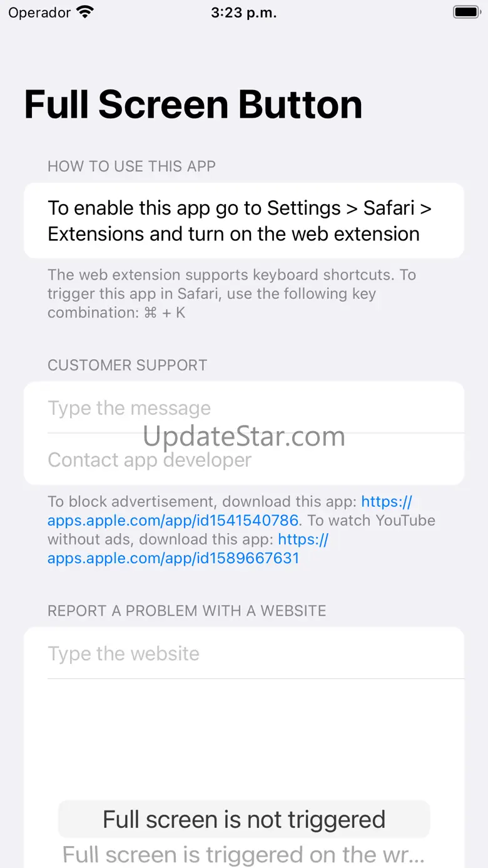Tap the battery icon in status bar
Viewport: 488px width, 868px height.
tap(466, 12)
